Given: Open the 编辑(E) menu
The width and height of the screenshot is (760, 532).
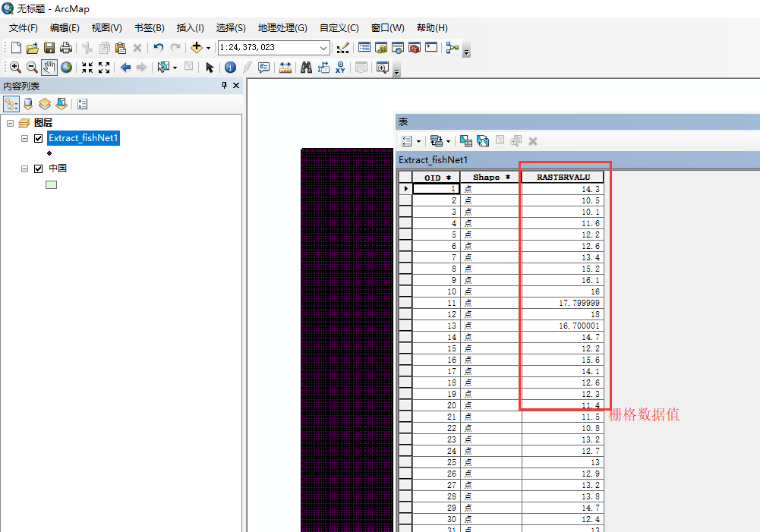Looking at the screenshot, I should coord(65,27).
